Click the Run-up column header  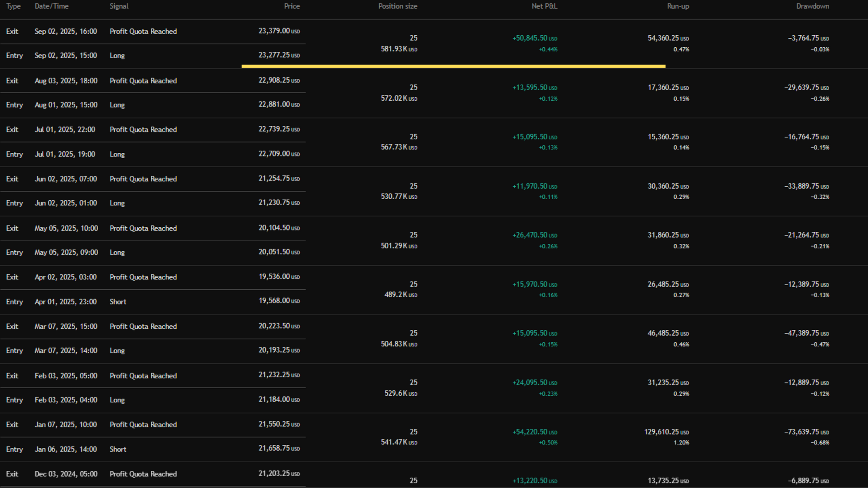[x=678, y=6]
